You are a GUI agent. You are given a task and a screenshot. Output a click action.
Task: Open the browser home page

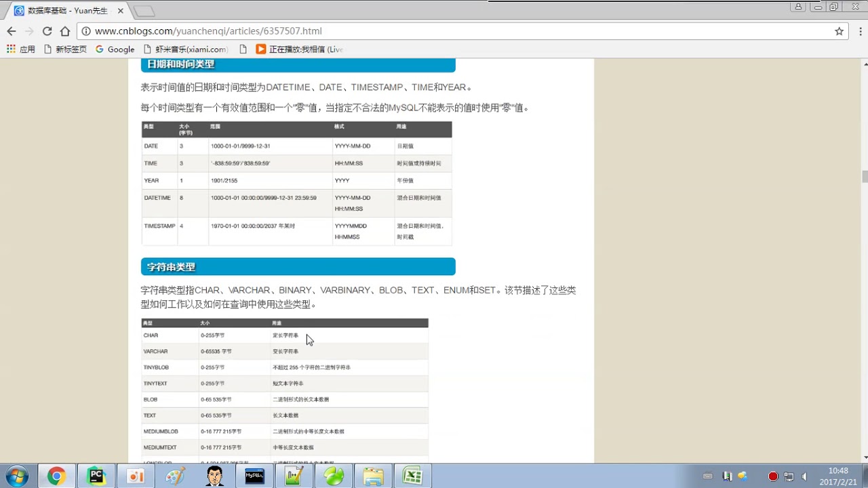[x=65, y=31]
